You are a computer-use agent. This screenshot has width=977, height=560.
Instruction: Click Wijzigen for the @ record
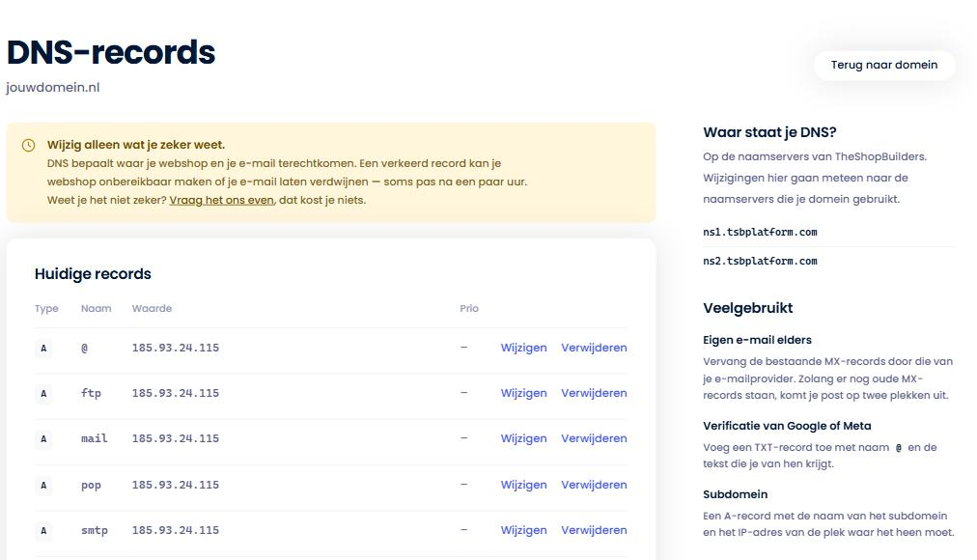pos(523,348)
